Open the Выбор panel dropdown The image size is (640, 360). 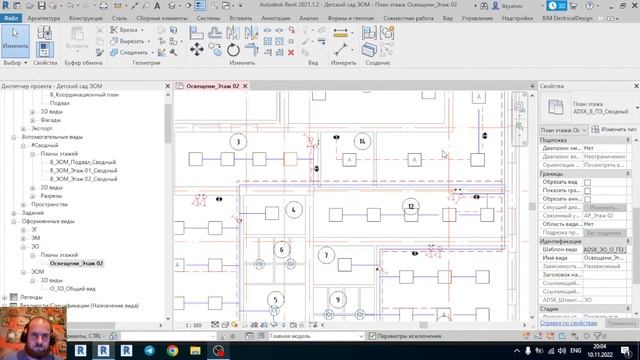pyautogui.click(x=15, y=63)
